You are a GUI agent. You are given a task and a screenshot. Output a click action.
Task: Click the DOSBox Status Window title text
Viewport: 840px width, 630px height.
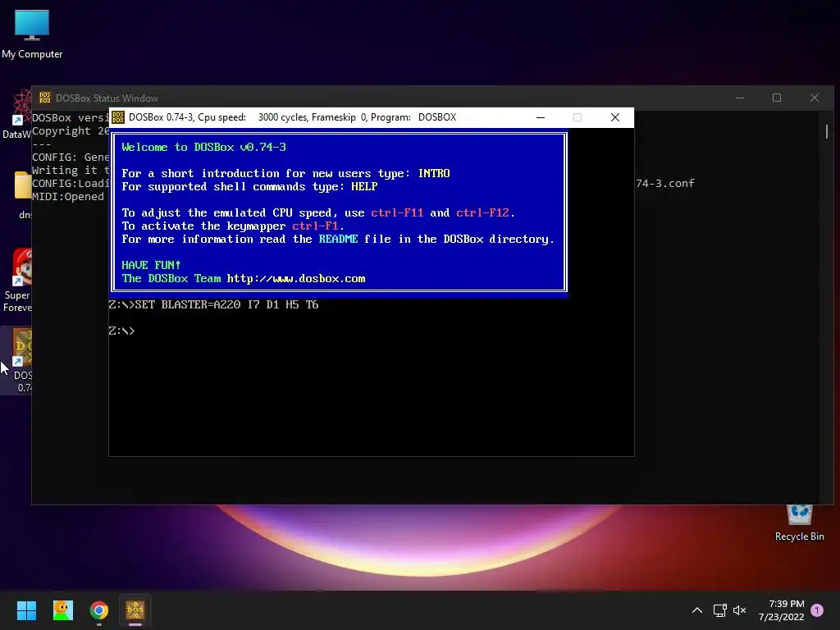(x=107, y=98)
